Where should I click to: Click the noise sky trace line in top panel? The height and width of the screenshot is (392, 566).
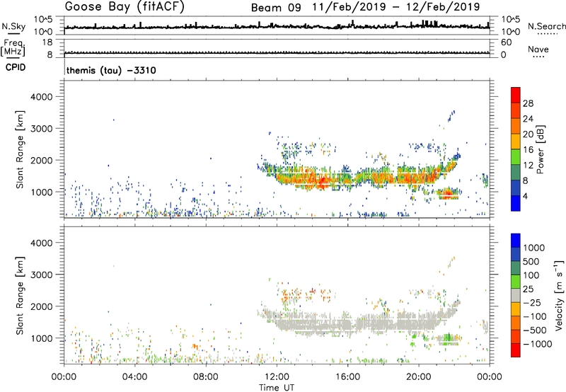tap(277, 27)
